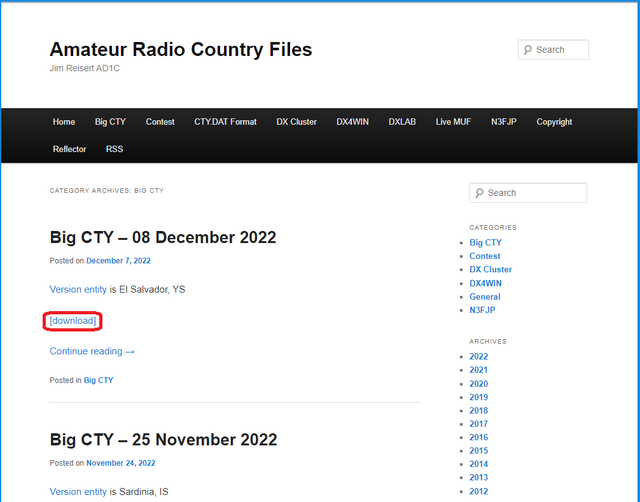Click Version entity link for El Salvador
This screenshot has height=502, width=640.
coord(78,289)
